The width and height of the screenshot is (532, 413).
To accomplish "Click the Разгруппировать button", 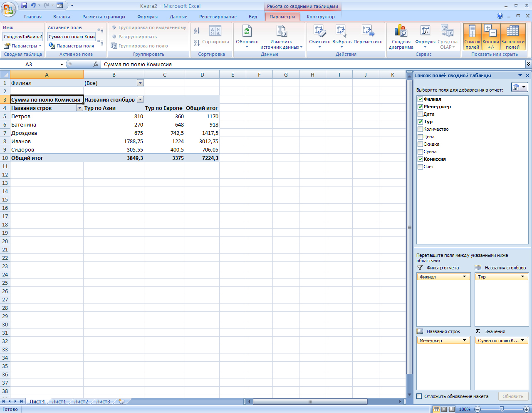I will [134, 37].
